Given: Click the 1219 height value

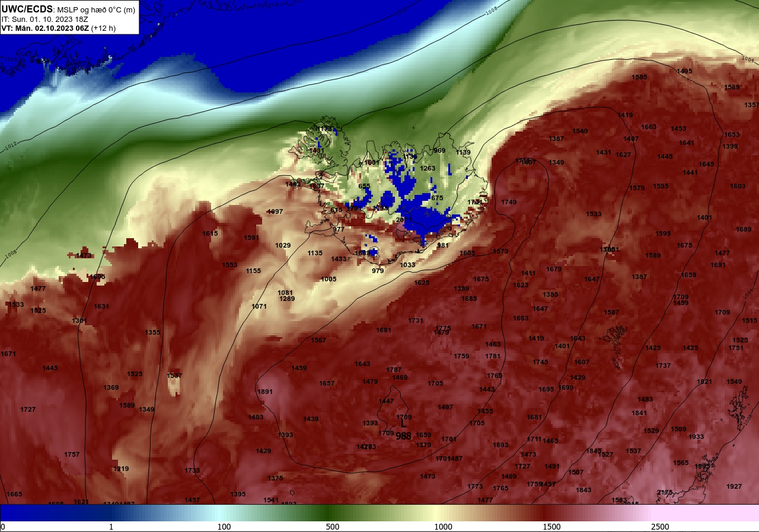Looking at the screenshot, I should click(x=121, y=469).
